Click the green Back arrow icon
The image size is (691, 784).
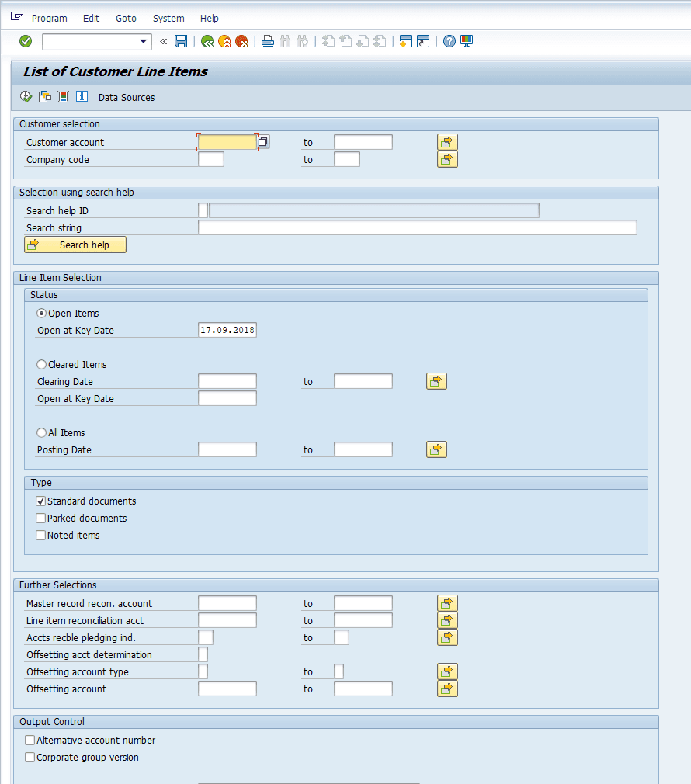click(x=207, y=41)
